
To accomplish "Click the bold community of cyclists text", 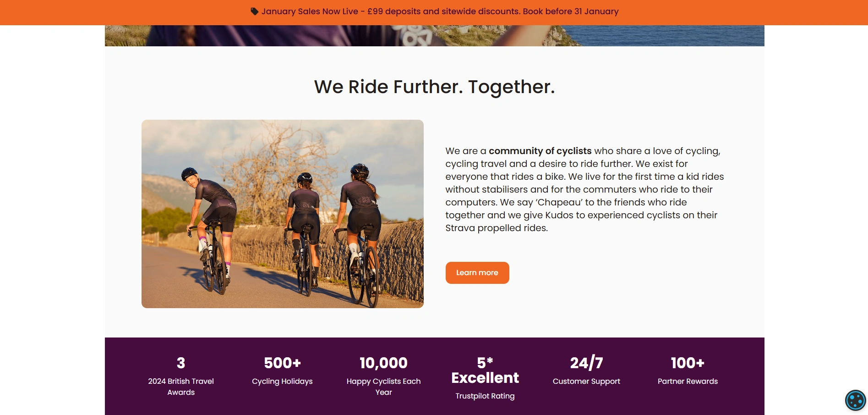I will pyautogui.click(x=540, y=151).
